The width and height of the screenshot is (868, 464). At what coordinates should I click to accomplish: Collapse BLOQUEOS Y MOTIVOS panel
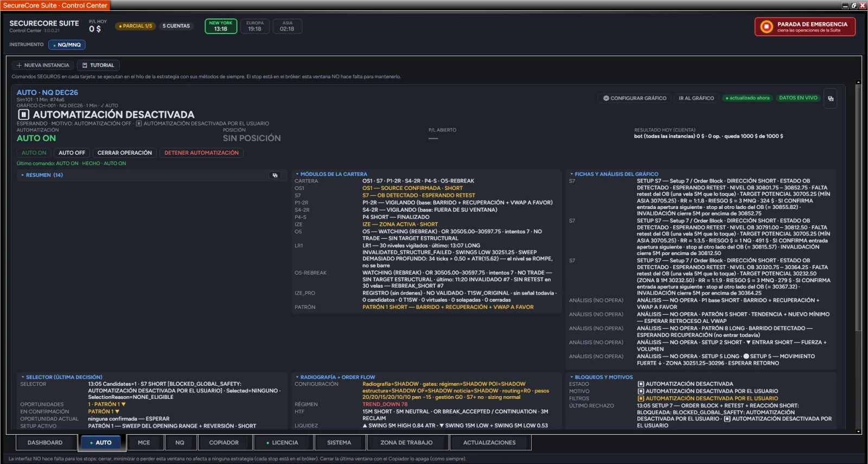point(601,377)
